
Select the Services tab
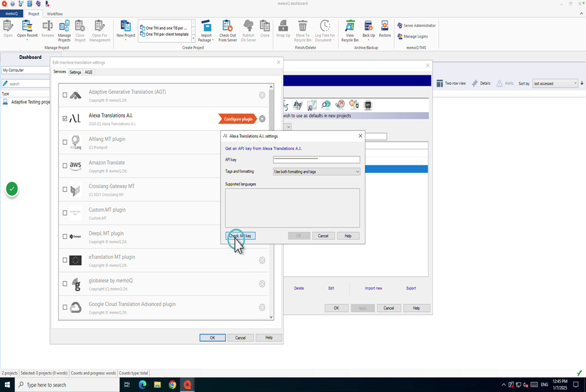(x=60, y=71)
